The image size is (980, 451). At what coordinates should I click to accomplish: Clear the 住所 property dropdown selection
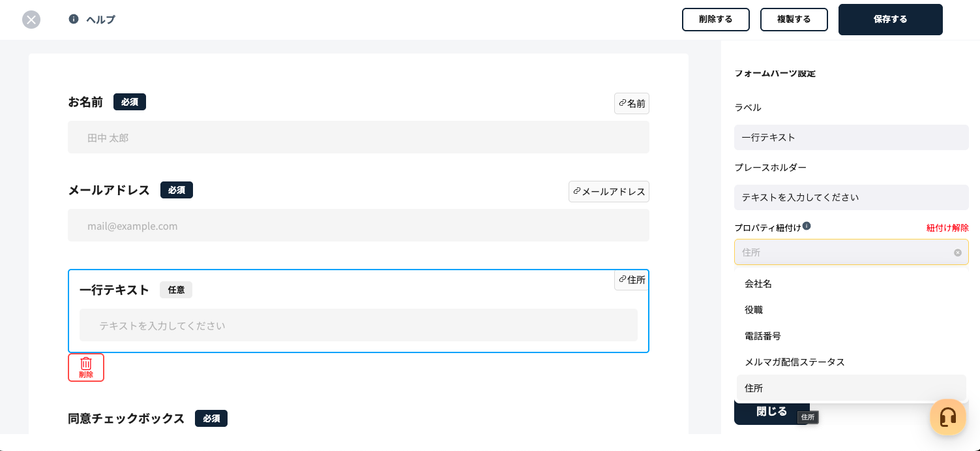pos(957,253)
